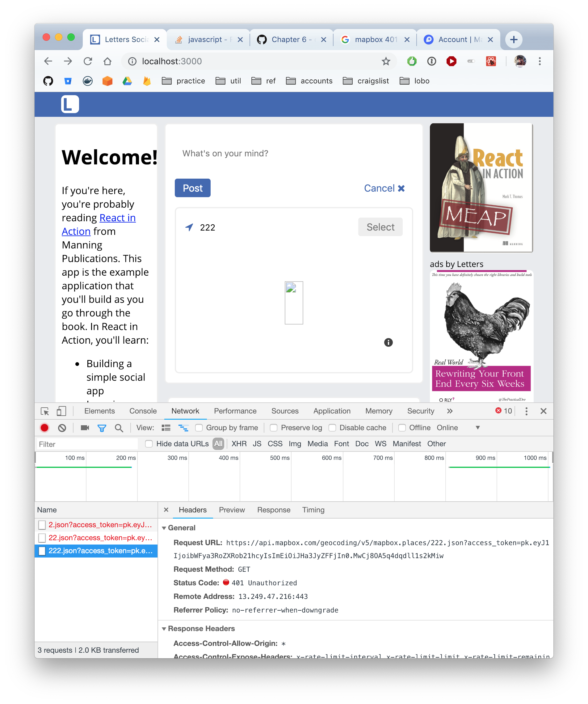The height and width of the screenshot is (704, 588).
Task: Click the browser forward arrow
Action: (68, 61)
